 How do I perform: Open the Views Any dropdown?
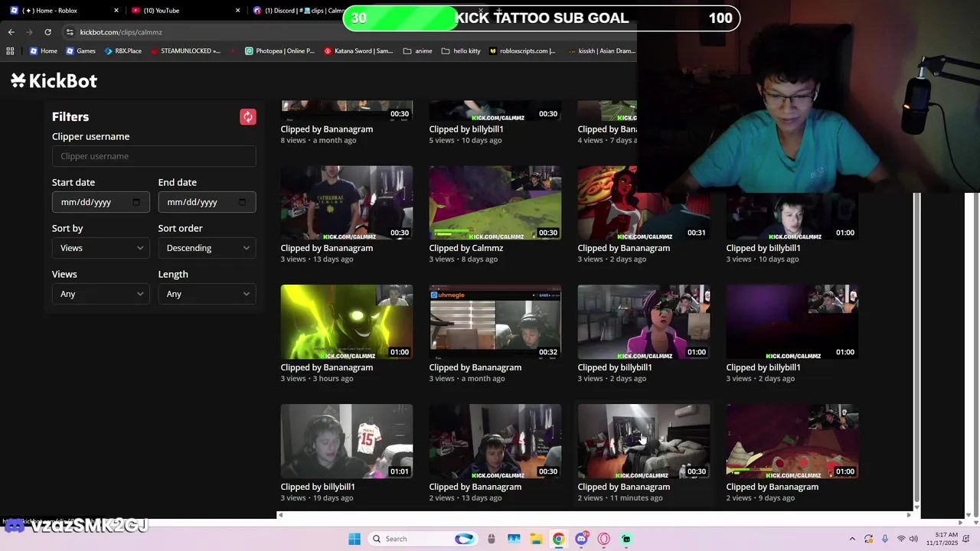(101, 294)
